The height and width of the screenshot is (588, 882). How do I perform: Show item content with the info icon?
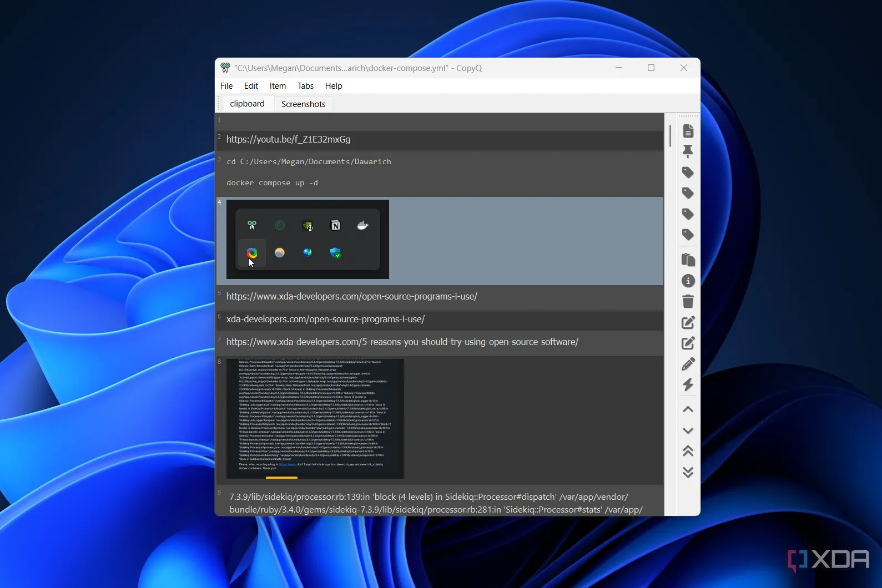pos(688,281)
